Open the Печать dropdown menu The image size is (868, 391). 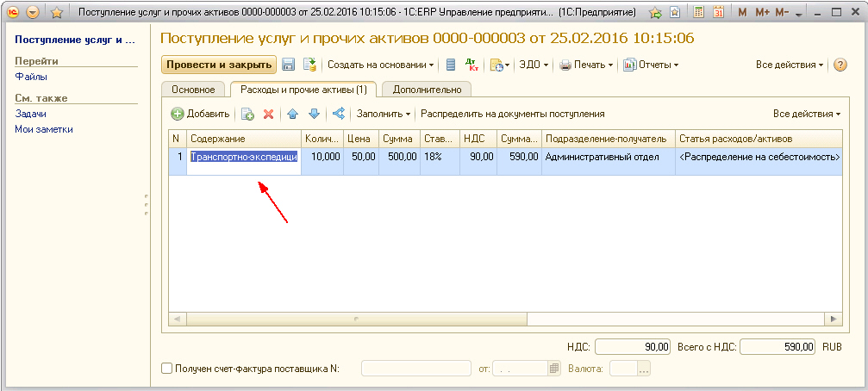586,65
